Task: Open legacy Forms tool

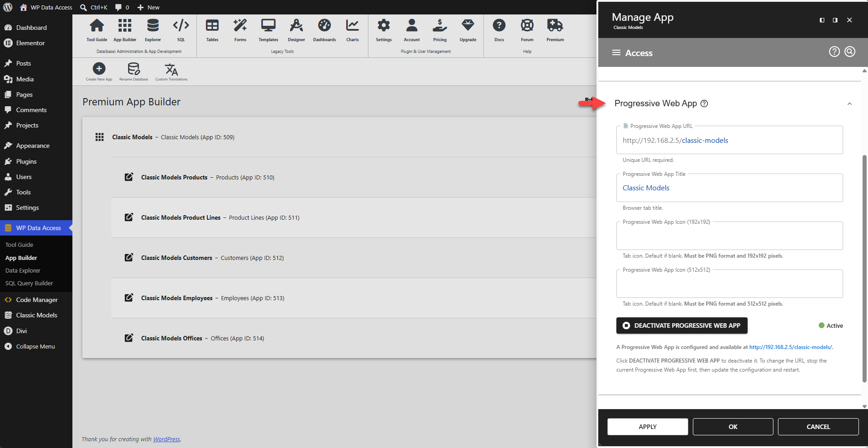Action: [x=240, y=30]
